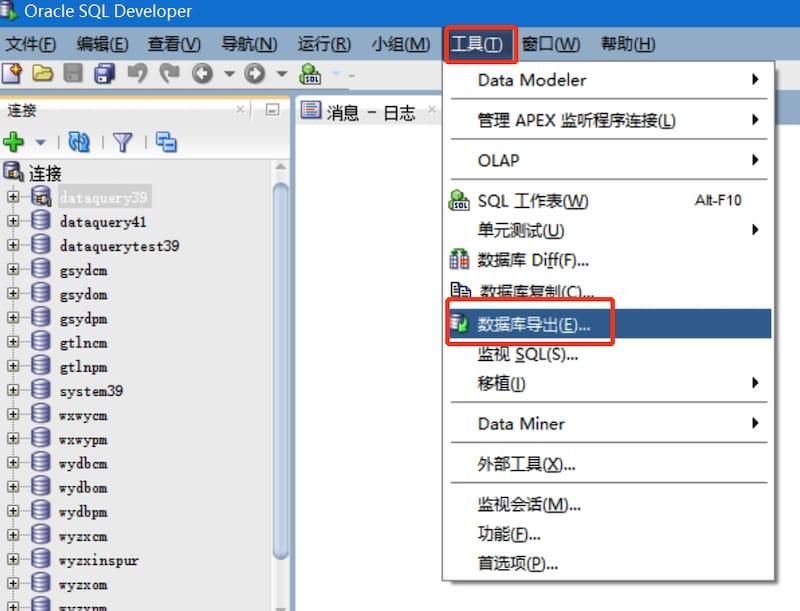Image resolution: width=800 pixels, height=611 pixels.
Task: Open the Data Miner submenu
Action: click(608, 423)
